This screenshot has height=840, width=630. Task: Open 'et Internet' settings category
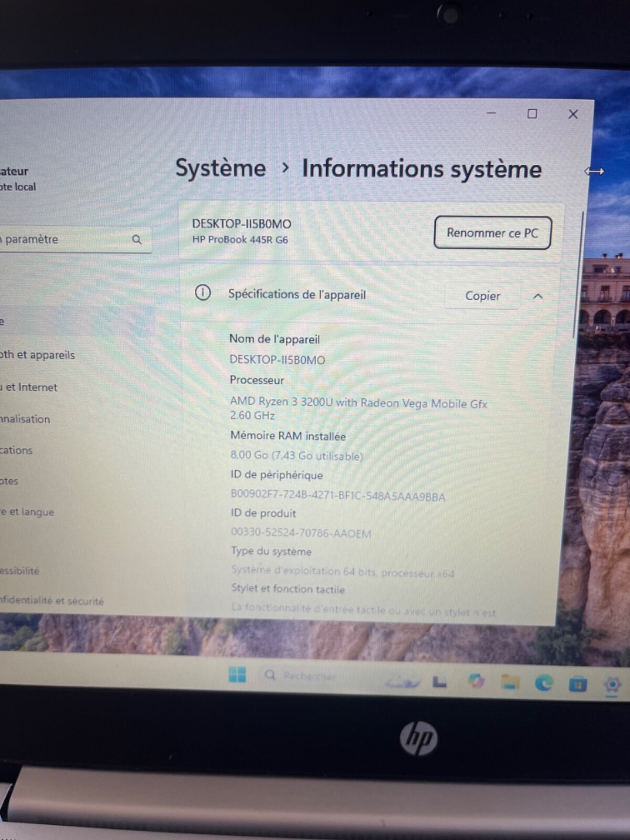(30, 387)
